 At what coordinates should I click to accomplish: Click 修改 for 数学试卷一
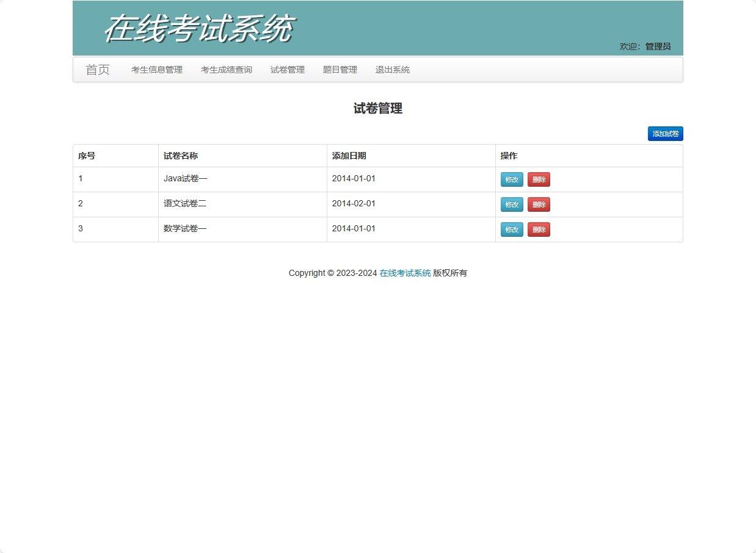point(511,229)
